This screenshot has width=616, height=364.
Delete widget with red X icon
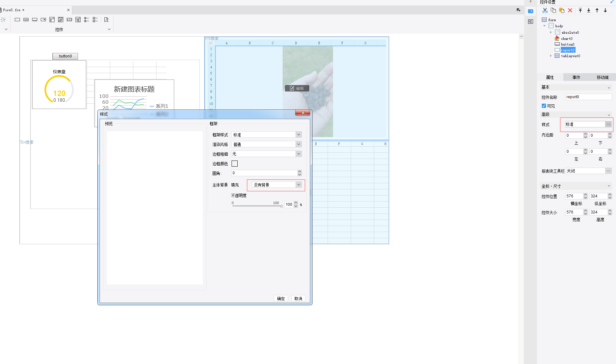click(570, 10)
